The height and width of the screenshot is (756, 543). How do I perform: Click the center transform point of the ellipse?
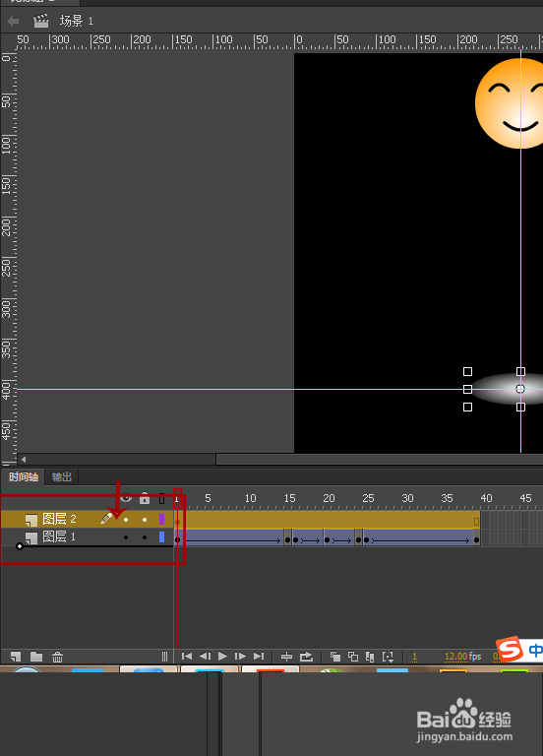pos(520,389)
